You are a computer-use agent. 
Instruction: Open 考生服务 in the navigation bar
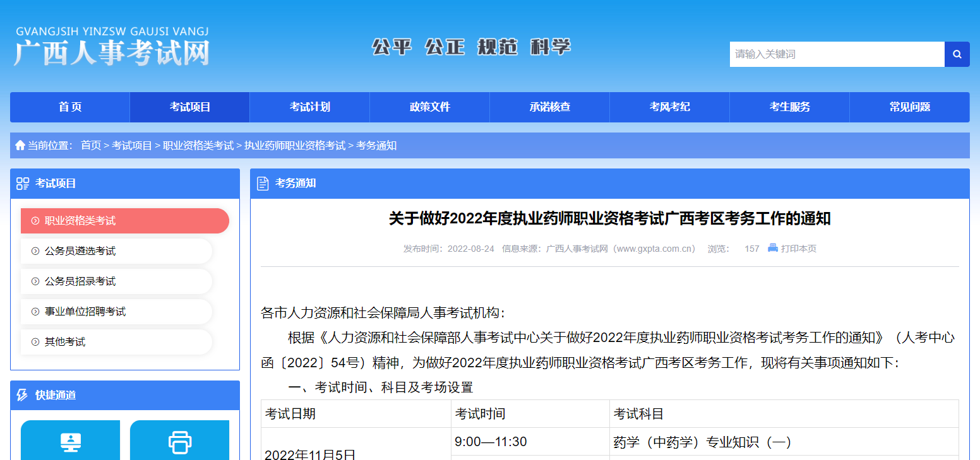789,107
